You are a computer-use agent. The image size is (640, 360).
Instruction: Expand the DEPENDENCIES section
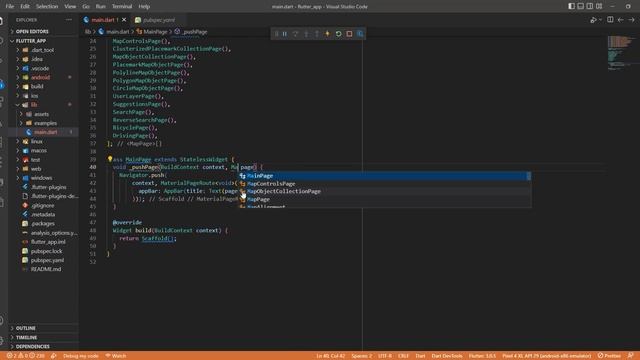pos(43,347)
